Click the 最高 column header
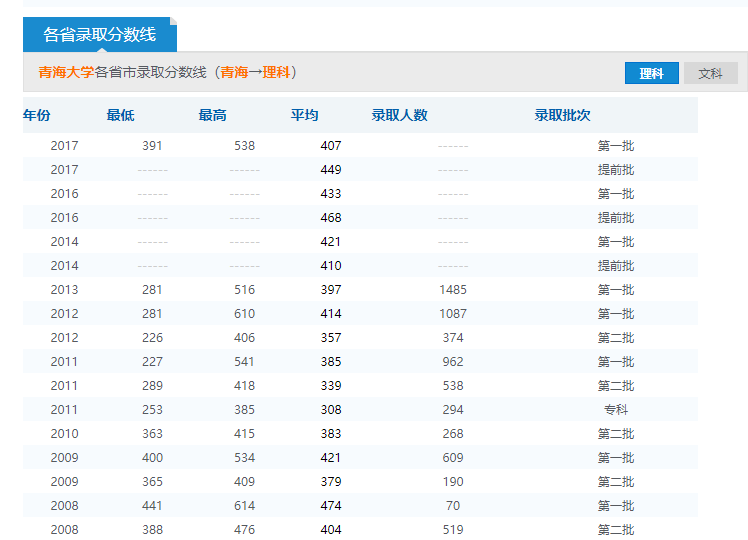The width and height of the screenshot is (748, 540). point(212,115)
